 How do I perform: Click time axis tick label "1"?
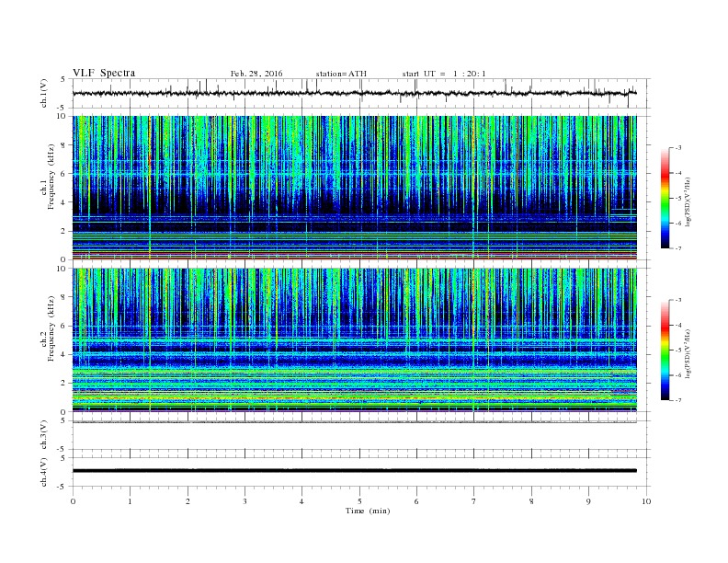[130, 501]
